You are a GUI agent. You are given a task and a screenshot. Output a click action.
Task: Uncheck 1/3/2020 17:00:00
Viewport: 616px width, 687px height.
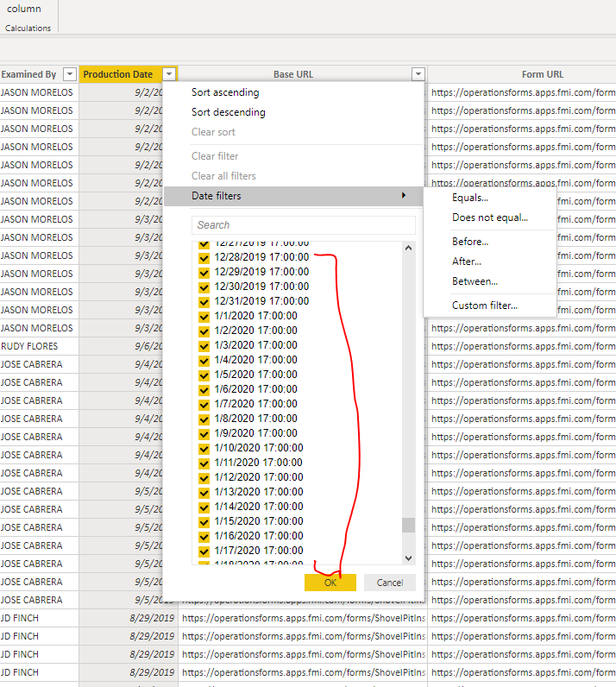[204, 346]
